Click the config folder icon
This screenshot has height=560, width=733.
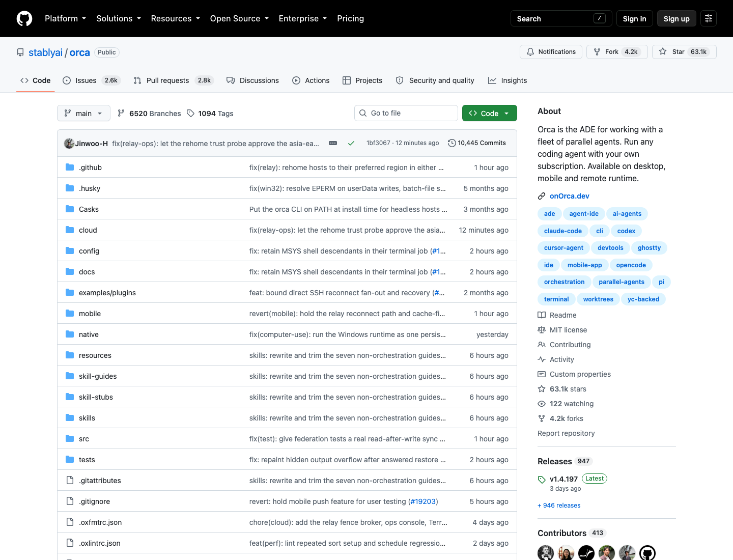[x=70, y=250]
